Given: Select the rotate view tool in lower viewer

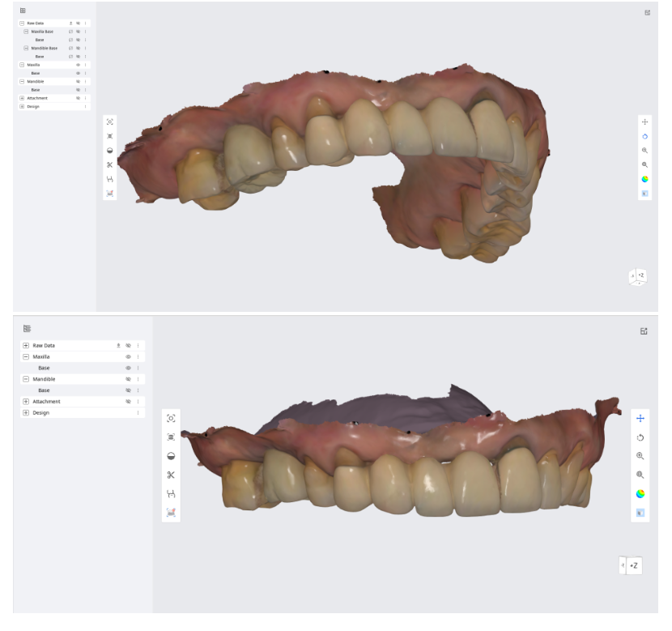Looking at the screenshot, I should click(x=640, y=437).
